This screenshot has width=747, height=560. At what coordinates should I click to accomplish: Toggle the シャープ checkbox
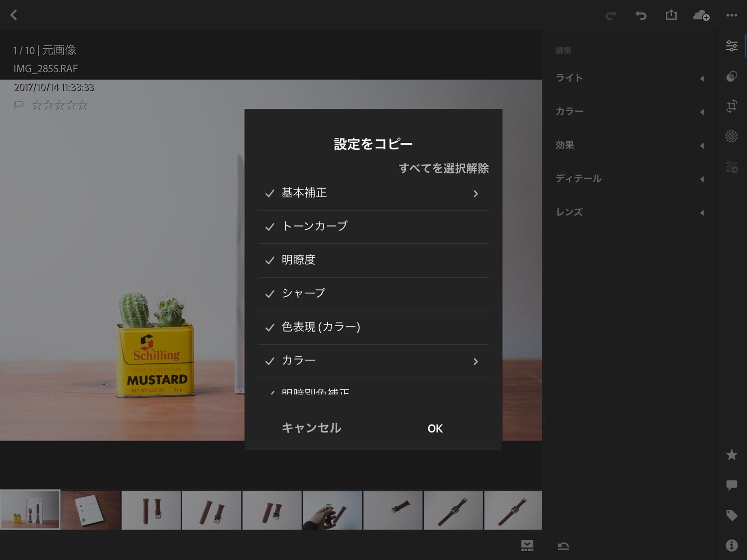click(270, 294)
